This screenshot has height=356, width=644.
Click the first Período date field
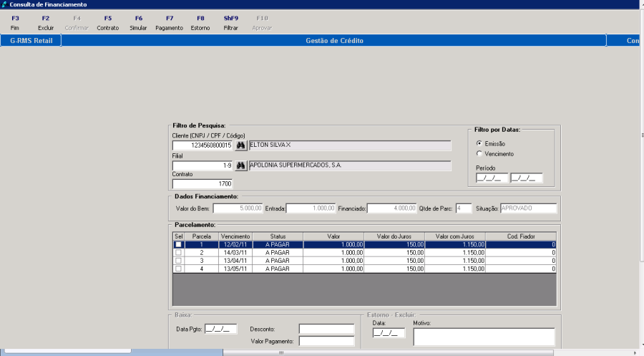pyautogui.click(x=491, y=178)
